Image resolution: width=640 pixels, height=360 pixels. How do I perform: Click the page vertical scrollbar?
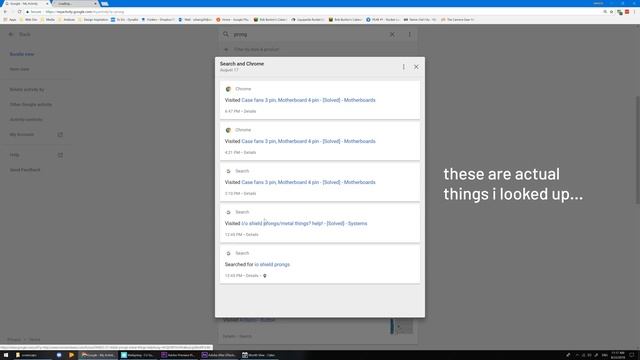(638, 149)
